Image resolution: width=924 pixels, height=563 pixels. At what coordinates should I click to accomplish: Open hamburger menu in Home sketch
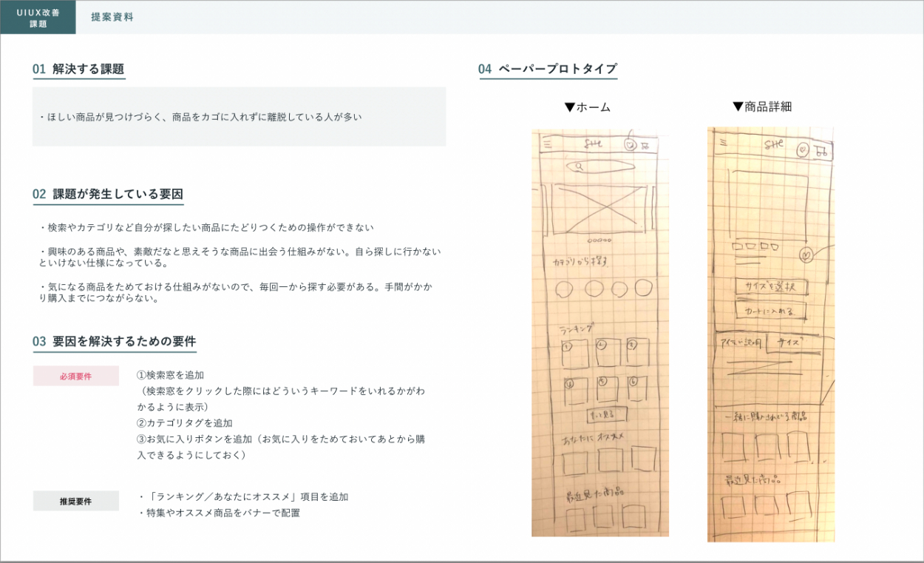[x=546, y=146]
